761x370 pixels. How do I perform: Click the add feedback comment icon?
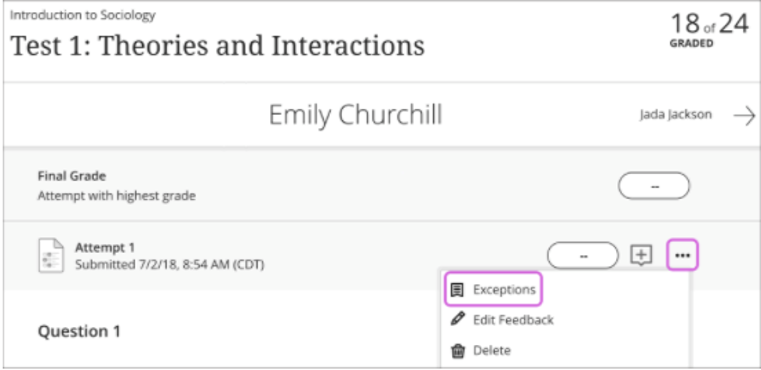point(641,255)
